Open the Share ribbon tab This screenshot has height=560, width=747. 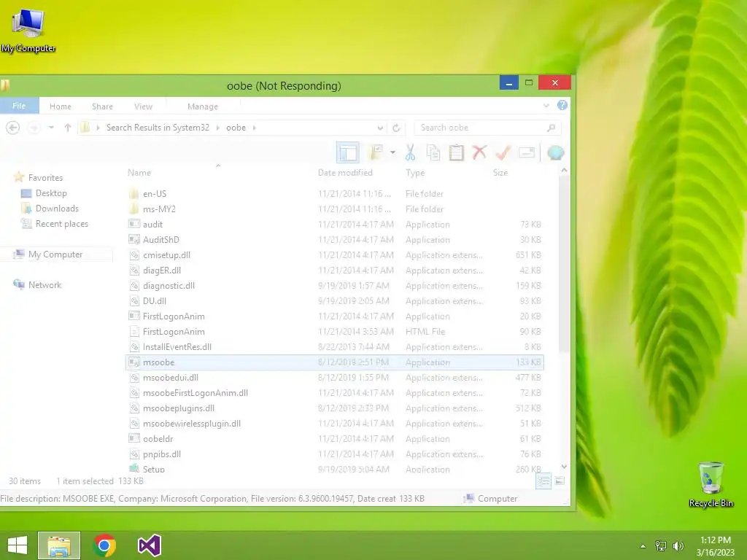tap(102, 106)
